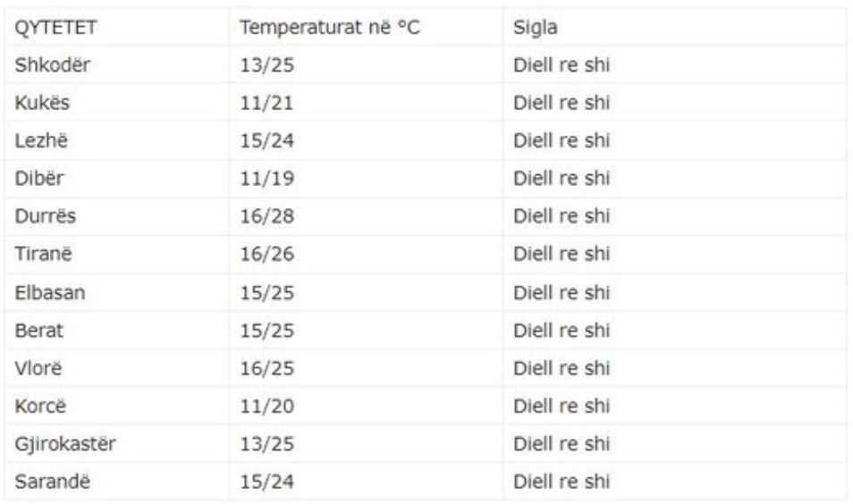Image resolution: width=853 pixels, height=504 pixels.
Task: Click the QYTETET column header
Action: tap(55, 28)
